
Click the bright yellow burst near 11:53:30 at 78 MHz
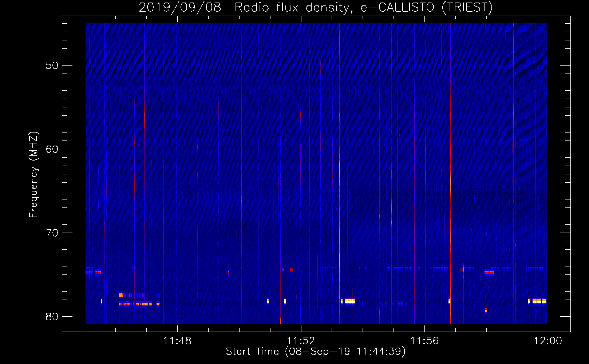350,301
